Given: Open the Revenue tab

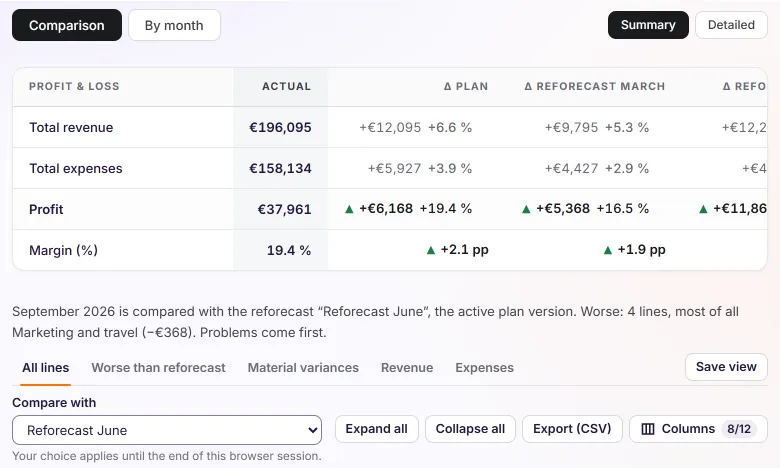Looking at the screenshot, I should 407,368.
